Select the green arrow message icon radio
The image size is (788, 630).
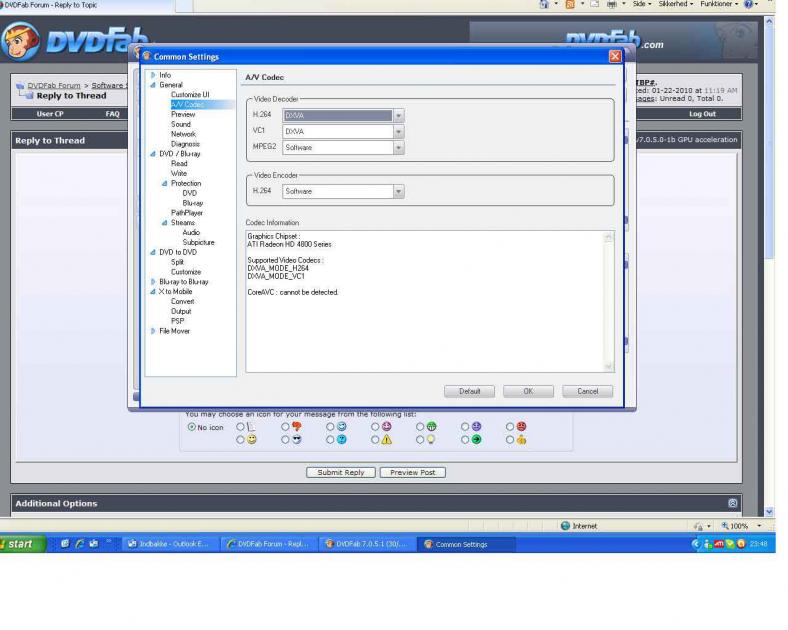click(465, 440)
